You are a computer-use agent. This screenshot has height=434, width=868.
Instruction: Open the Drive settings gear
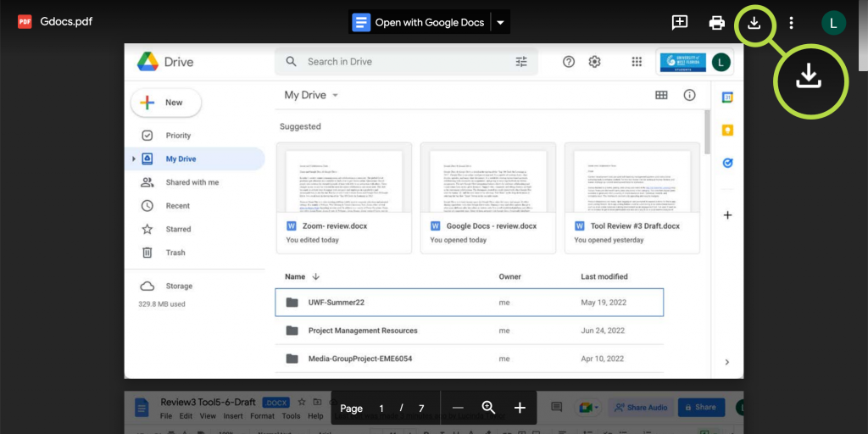[x=594, y=61]
